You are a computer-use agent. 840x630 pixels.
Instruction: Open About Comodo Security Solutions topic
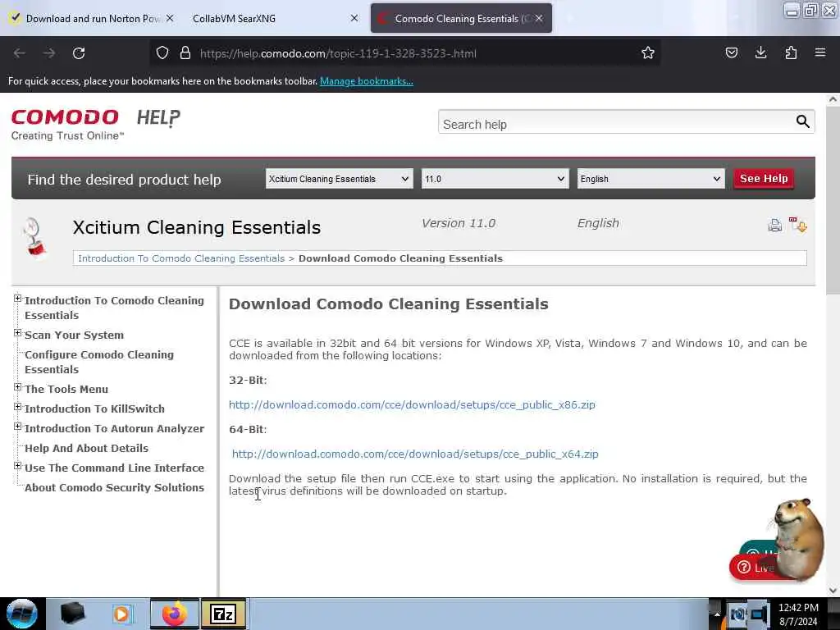pos(115,487)
